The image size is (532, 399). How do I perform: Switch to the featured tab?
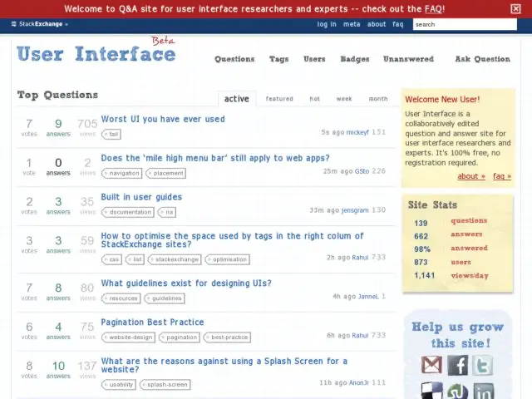pos(279,99)
